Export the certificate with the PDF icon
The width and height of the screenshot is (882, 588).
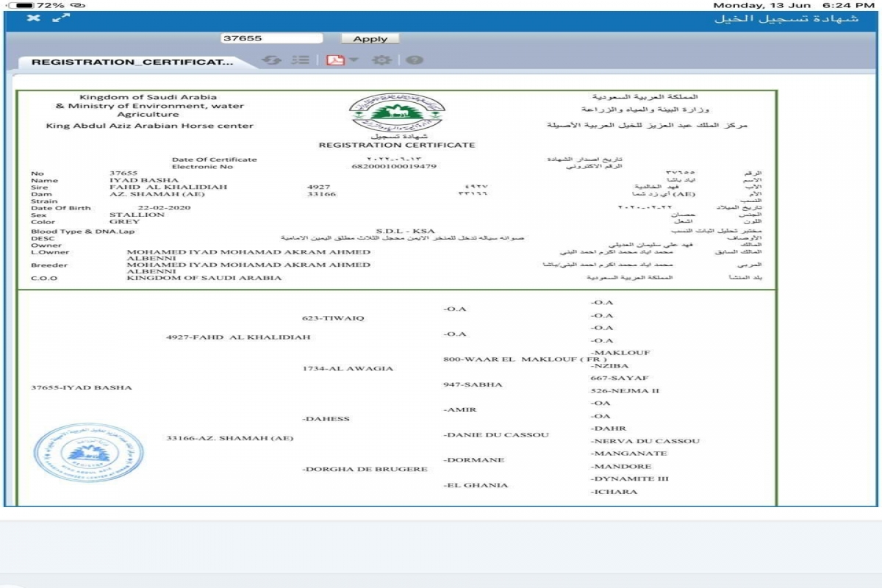(x=335, y=60)
